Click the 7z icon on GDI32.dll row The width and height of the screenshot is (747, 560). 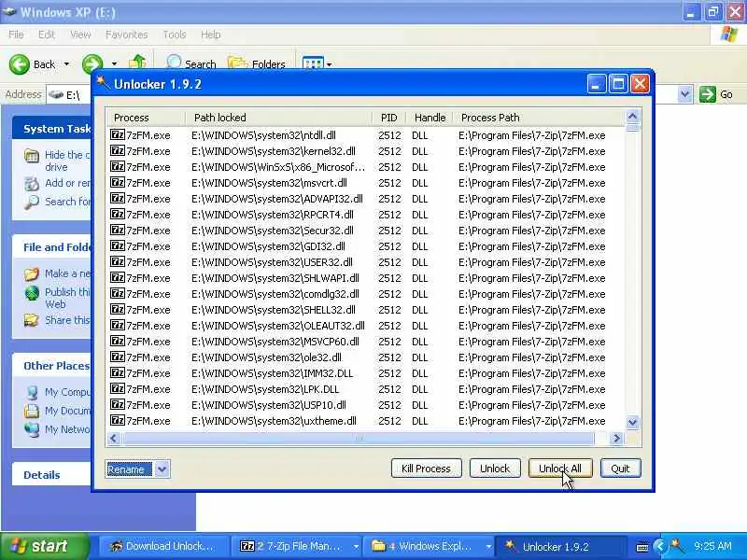118,245
